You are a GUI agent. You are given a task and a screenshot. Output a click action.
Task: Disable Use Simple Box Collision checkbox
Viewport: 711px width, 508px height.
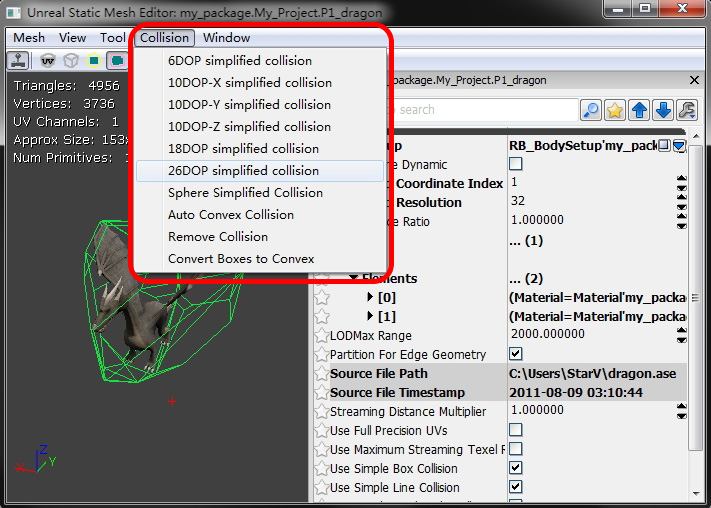tap(516, 468)
